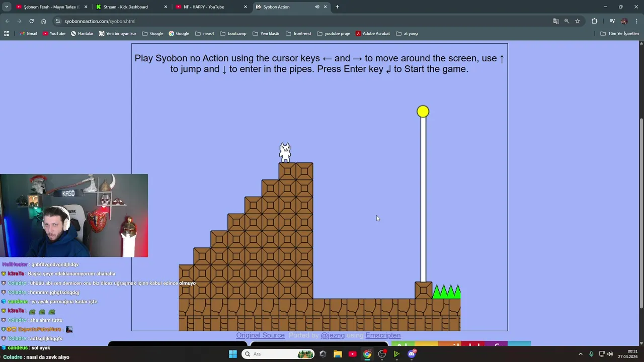Follow the Original Source link
The image size is (644, 362).
click(x=260, y=335)
